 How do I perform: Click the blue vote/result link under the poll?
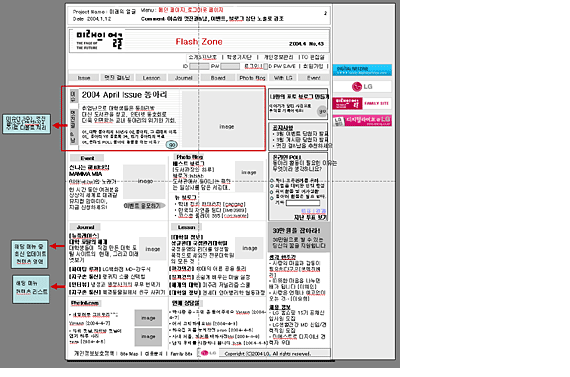click(313, 211)
